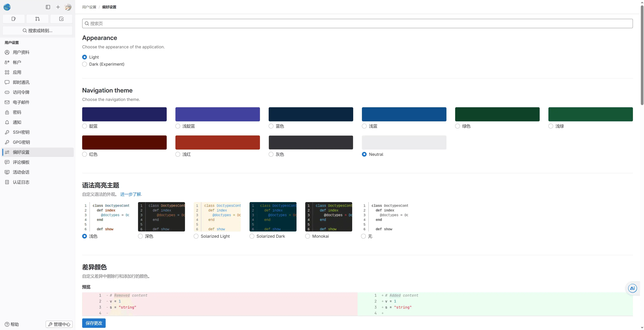Open the 管理中心 admin button
Image resolution: width=644 pixels, height=330 pixels.
[59, 324]
